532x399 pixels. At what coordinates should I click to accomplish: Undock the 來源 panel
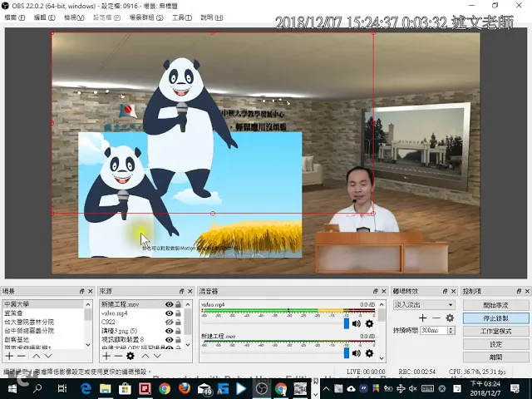click(181, 291)
